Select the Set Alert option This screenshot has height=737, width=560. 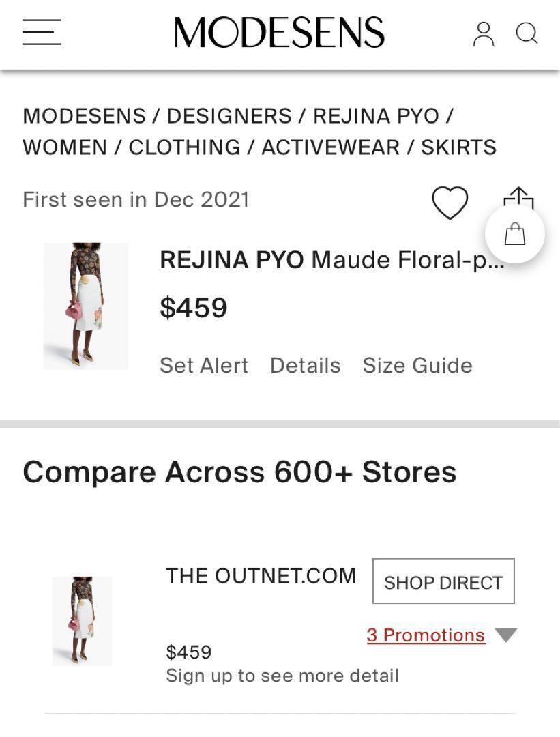[203, 365]
